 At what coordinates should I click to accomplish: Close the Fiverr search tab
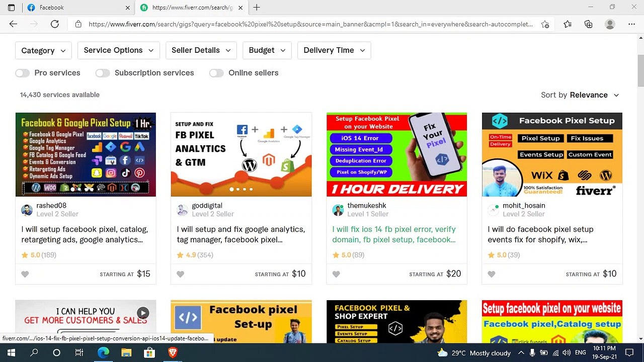(240, 8)
